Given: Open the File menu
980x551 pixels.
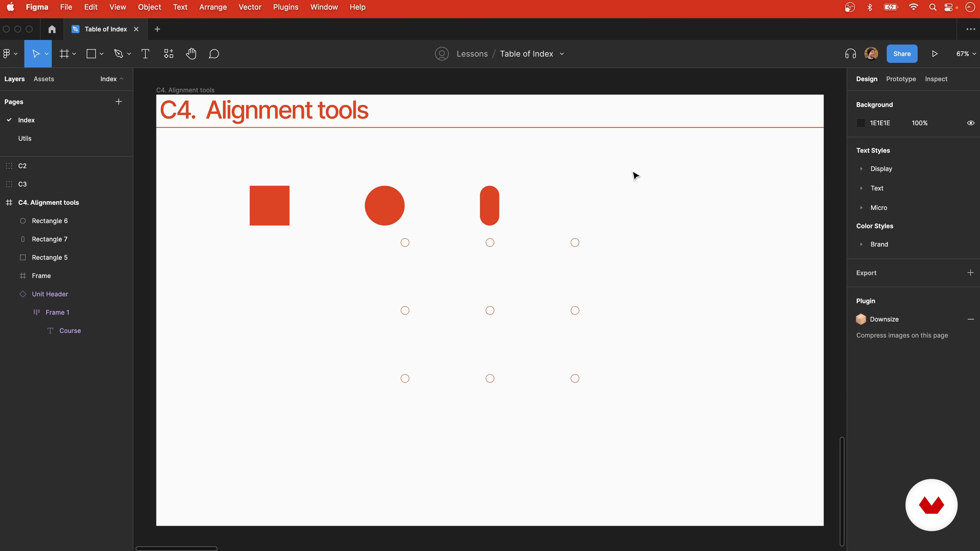Looking at the screenshot, I should point(66,7).
